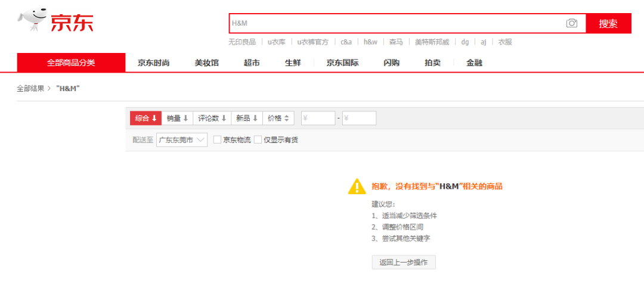Click "H&M" breadcrumb keyword text
Viewport: 644px width, 287px height.
(x=67, y=88)
